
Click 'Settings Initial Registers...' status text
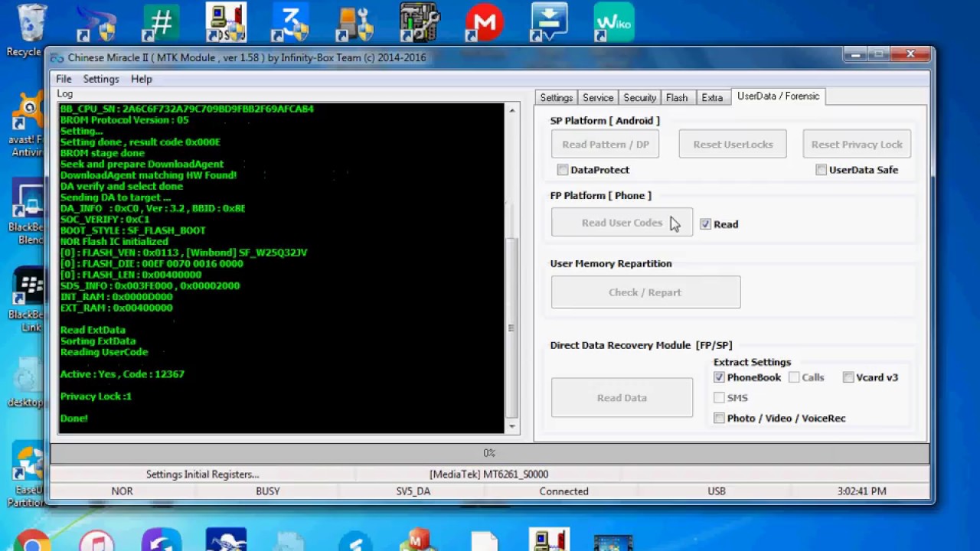[203, 474]
